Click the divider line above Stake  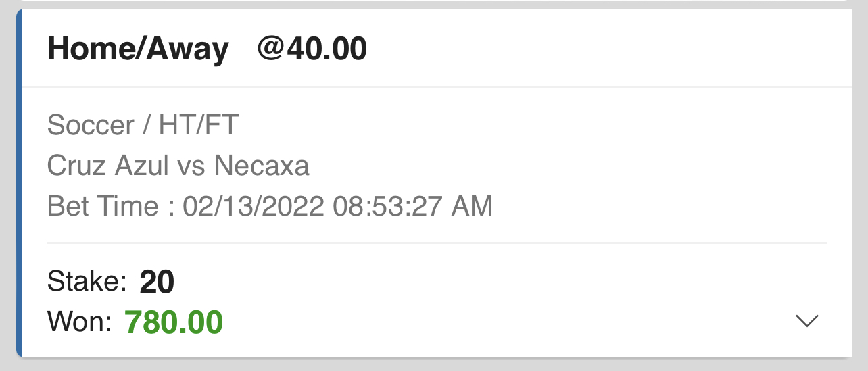[437, 243]
